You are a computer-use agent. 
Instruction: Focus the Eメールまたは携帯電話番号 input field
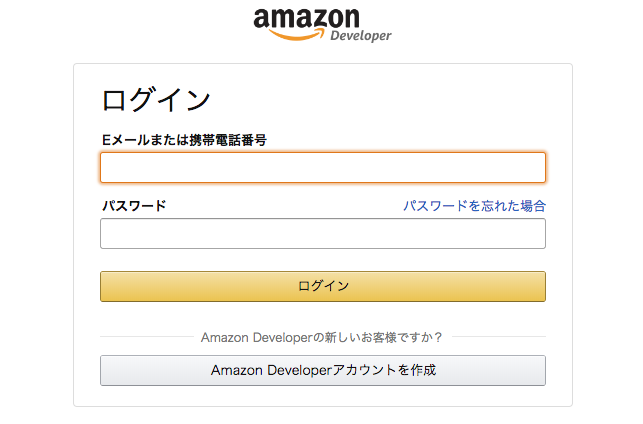pyautogui.click(x=323, y=167)
